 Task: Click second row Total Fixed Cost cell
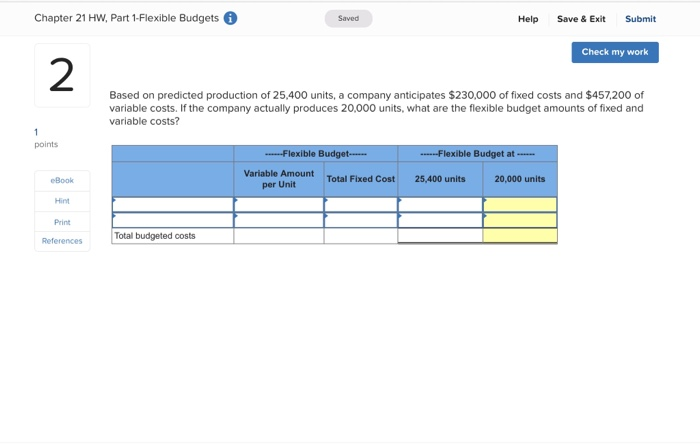click(x=361, y=220)
